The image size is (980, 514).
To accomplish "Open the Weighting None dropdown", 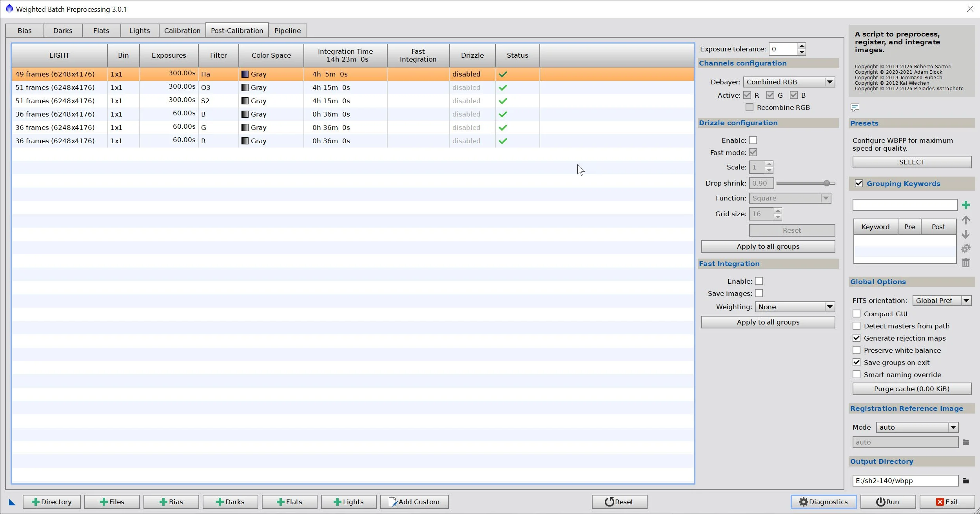I will click(795, 307).
